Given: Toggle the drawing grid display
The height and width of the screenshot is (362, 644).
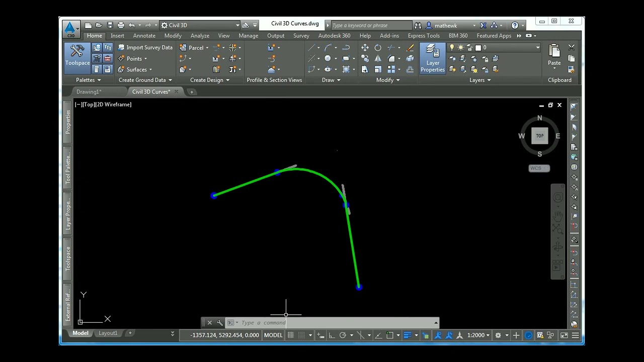Looking at the screenshot, I should click(x=290, y=335).
